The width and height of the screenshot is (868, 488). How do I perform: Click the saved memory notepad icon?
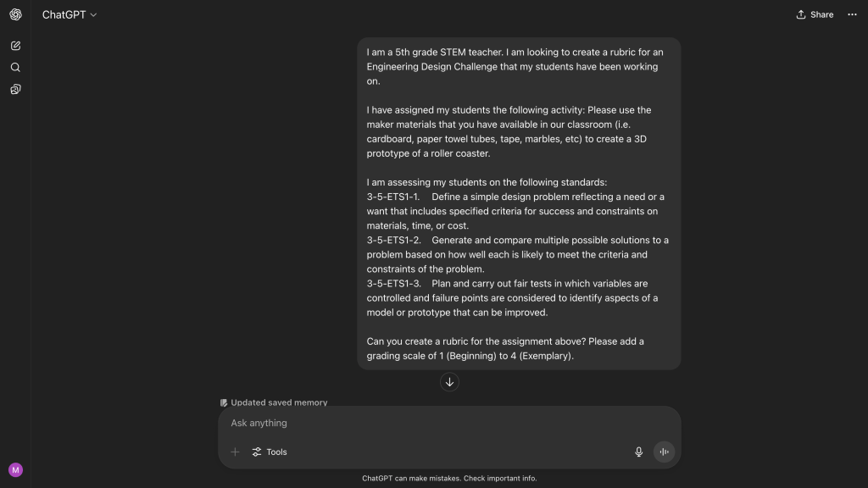224,402
